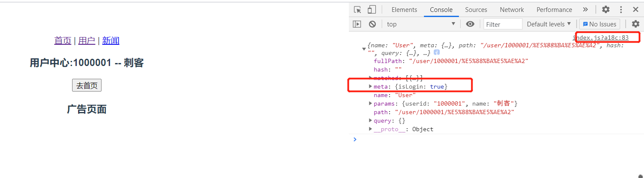Show the console sidebar icon
The height and width of the screenshot is (178, 644).
[x=357, y=24]
